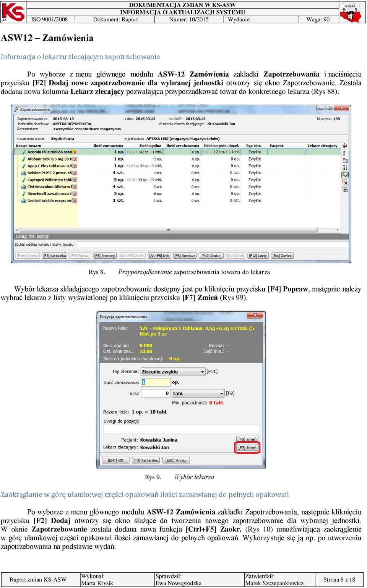Click Typ zlec. column header
367x588 pixels.
tap(254, 146)
